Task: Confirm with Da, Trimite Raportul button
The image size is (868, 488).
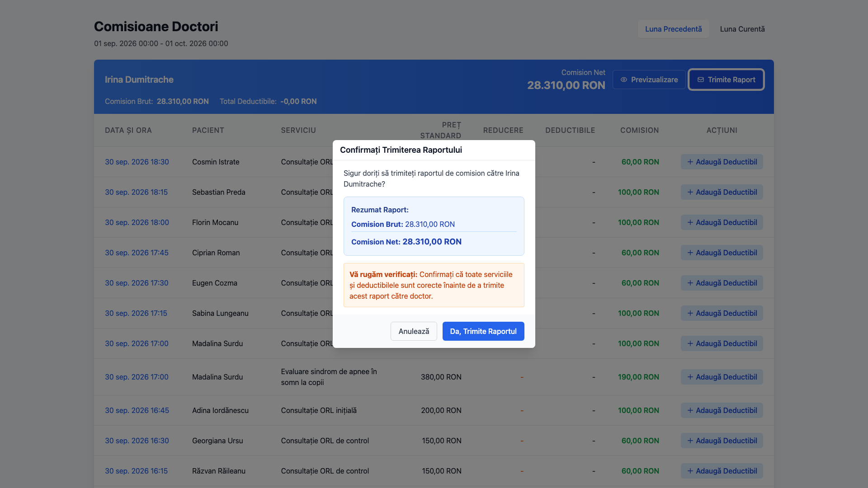Action: coord(483,331)
